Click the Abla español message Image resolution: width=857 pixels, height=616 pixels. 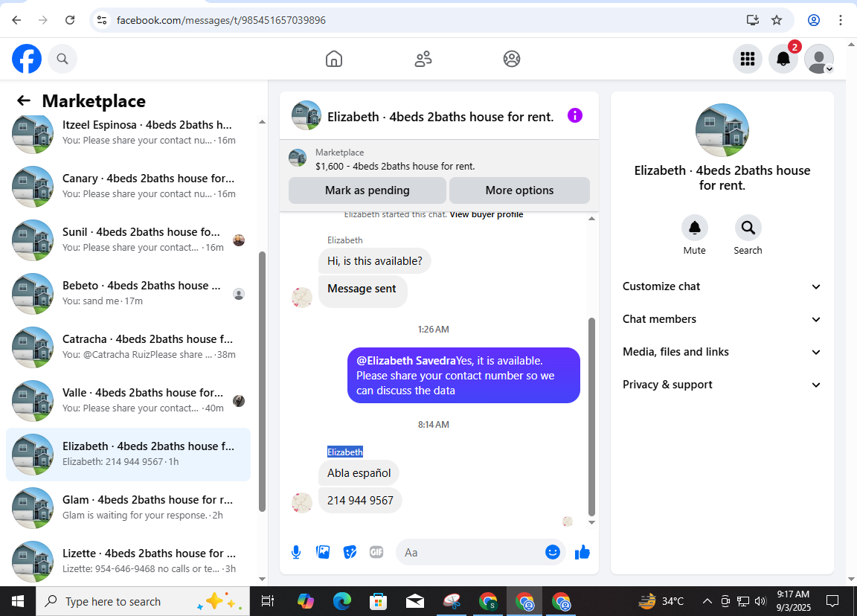point(359,473)
